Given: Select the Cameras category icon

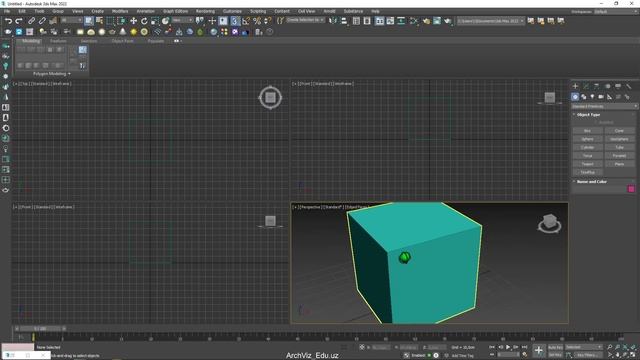Looking at the screenshot, I should [601, 97].
